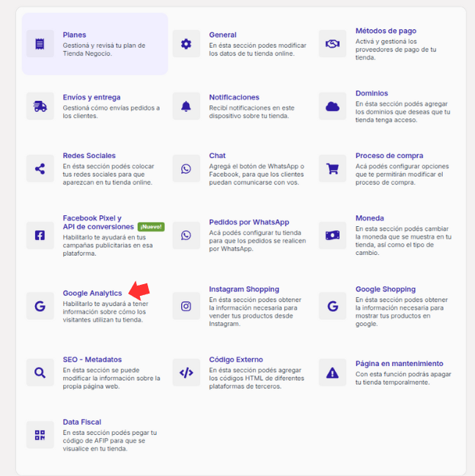Open the Data Fiscal section

pos(82,423)
